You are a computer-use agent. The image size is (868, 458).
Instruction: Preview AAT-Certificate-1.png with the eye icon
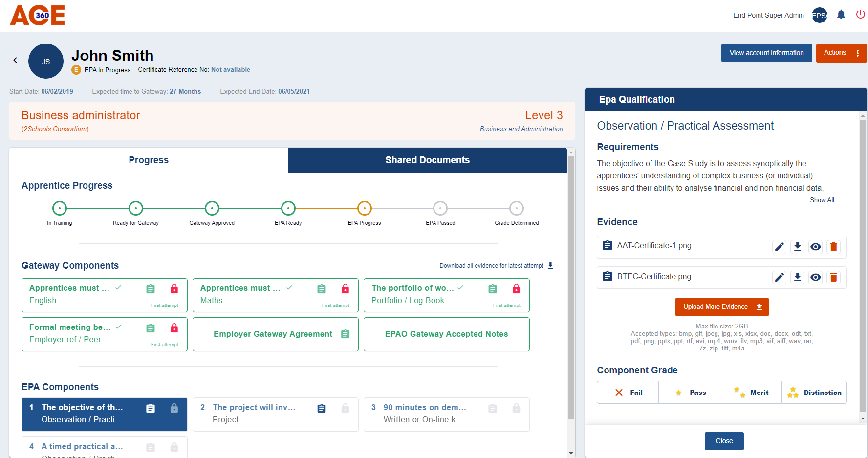[x=815, y=247]
